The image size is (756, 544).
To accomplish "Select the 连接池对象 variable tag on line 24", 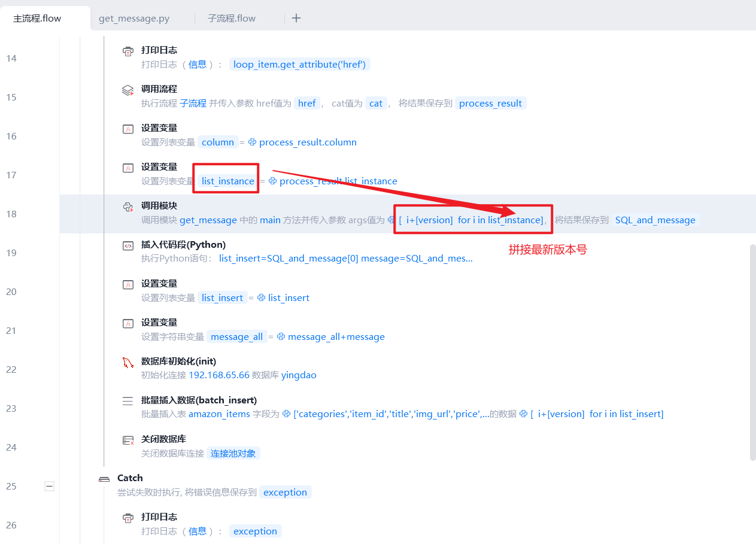I will (x=233, y=454).
